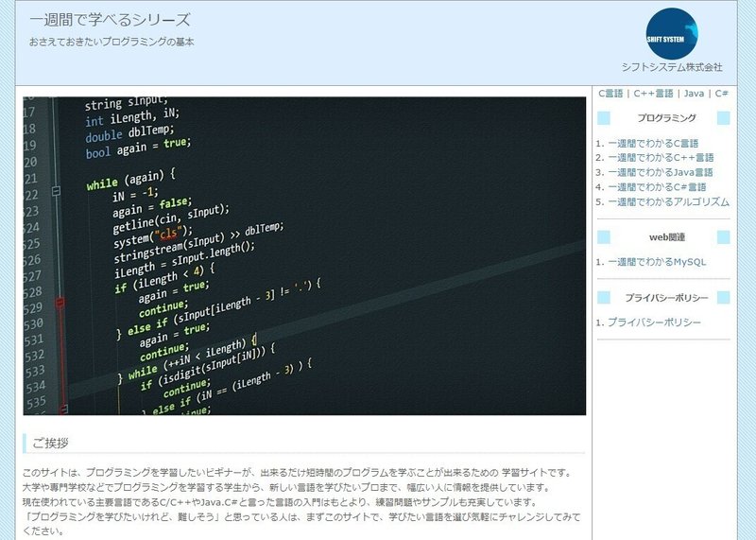The image size is (756, 540).
Task: Open the C++言語 top navigation link
Action: (653, 94)
